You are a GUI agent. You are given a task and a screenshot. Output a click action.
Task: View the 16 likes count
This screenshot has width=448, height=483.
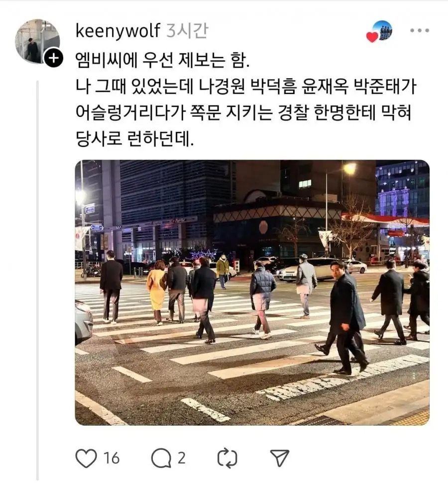112,458
